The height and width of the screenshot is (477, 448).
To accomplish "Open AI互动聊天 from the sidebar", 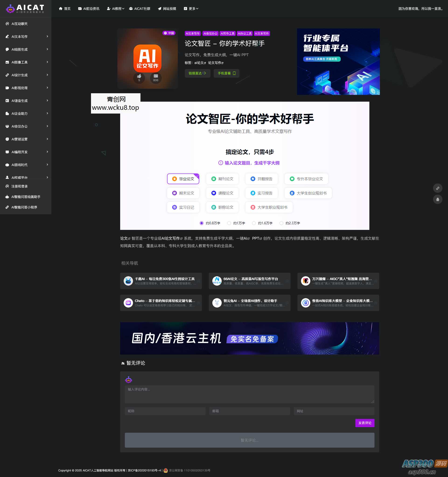I will (20, 24).
